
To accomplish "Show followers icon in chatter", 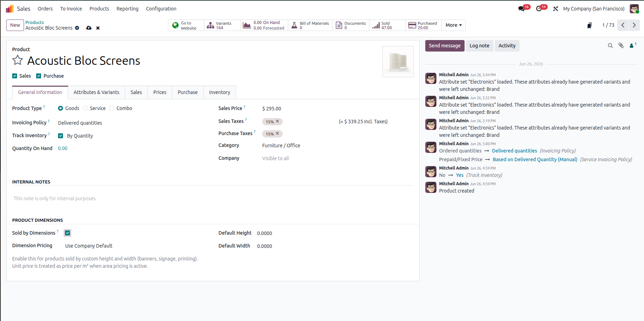I will (633, 45).
